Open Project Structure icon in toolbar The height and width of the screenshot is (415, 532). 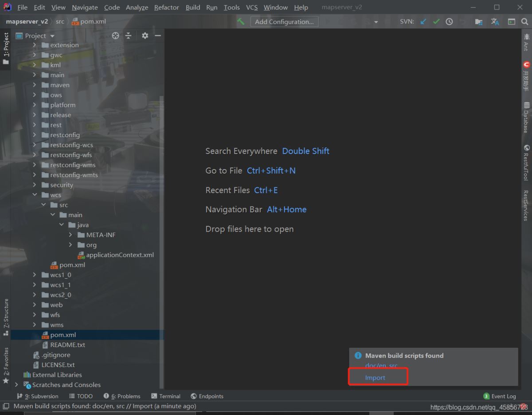pos(478,21)
